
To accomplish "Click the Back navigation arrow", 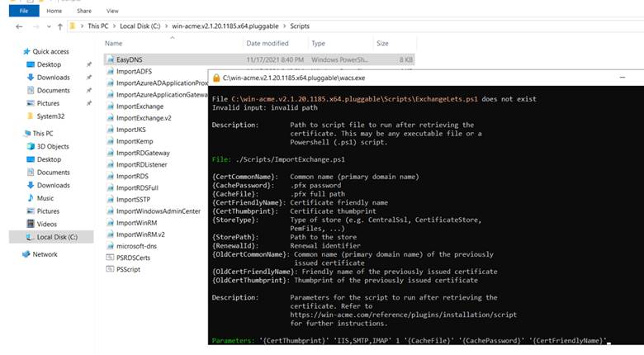I will coord(19,26).
